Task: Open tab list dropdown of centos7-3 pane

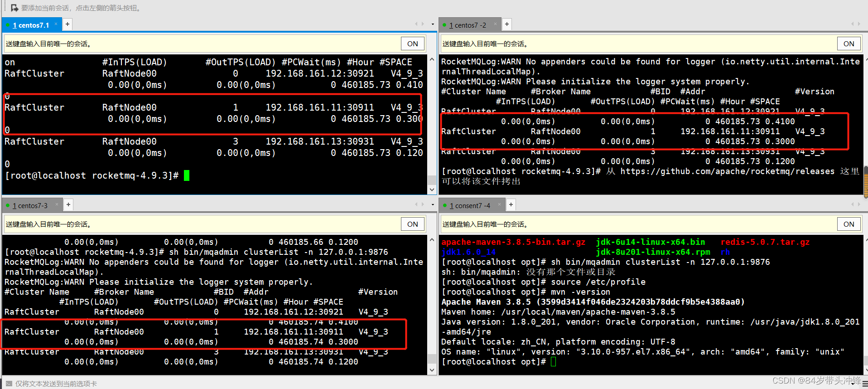Action: click(433, 205)
